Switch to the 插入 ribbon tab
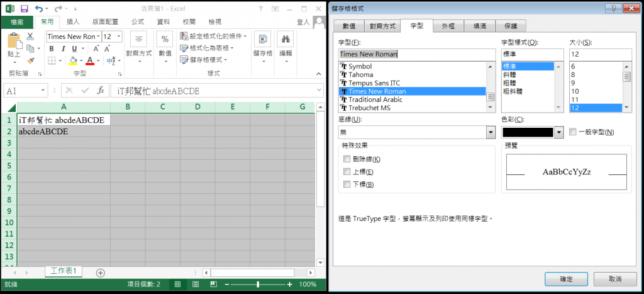 click(73, 22)
